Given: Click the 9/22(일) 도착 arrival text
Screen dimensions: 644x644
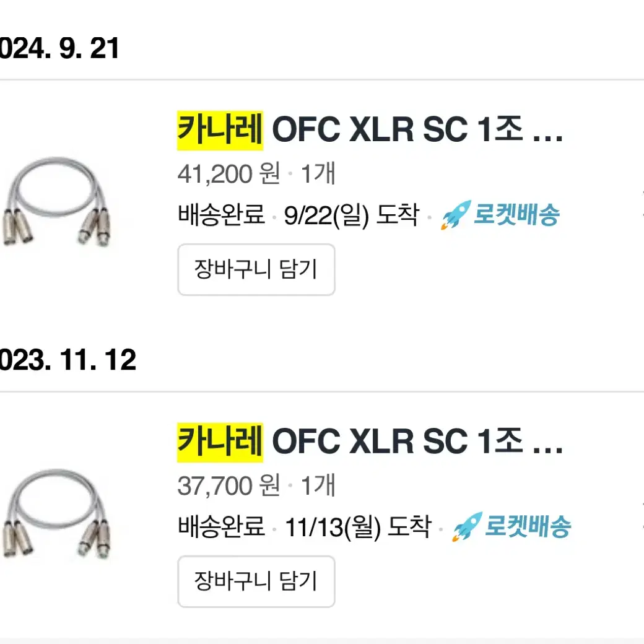Looking at the screenshot, I should click(351, 216).
